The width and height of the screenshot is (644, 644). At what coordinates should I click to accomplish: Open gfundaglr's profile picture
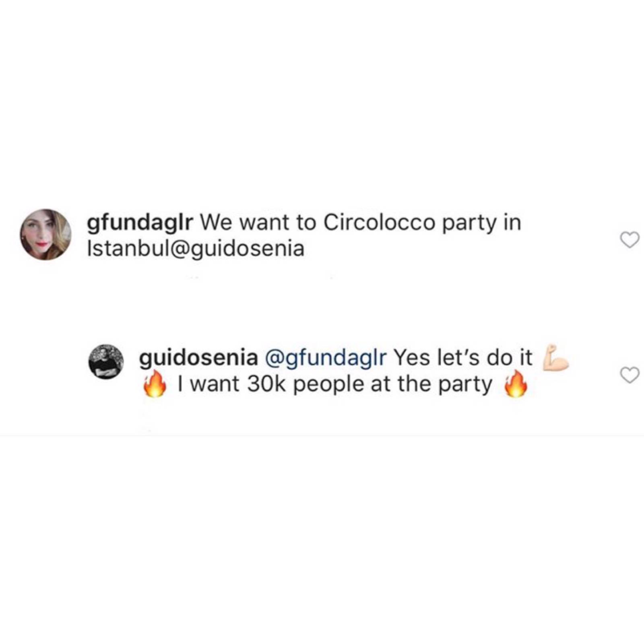click(46, 234)
